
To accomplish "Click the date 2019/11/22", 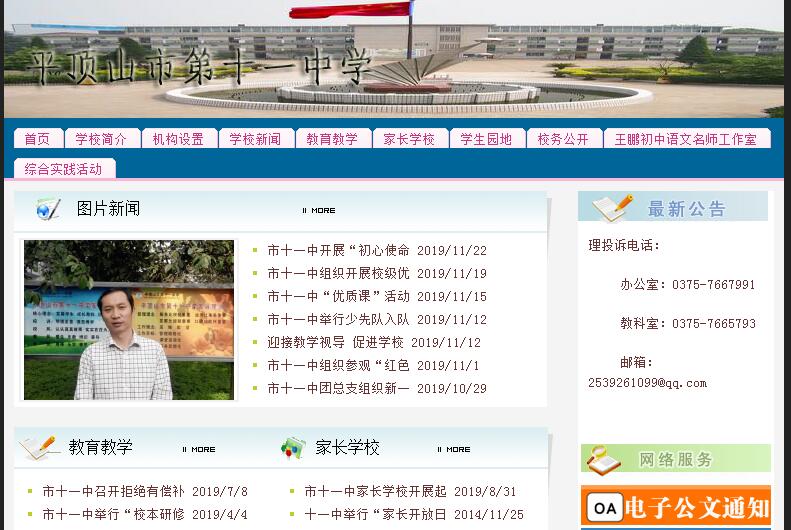I will (x=452, y=251).
